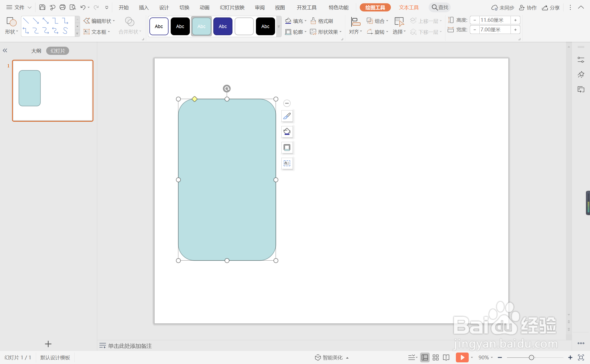
Task: Click the Print Preview icon
Action: (x=73, y=7)
